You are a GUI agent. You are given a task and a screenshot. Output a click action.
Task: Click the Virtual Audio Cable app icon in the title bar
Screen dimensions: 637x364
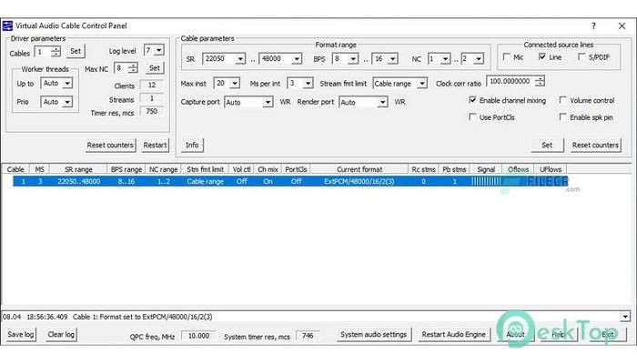click(7, 26)
